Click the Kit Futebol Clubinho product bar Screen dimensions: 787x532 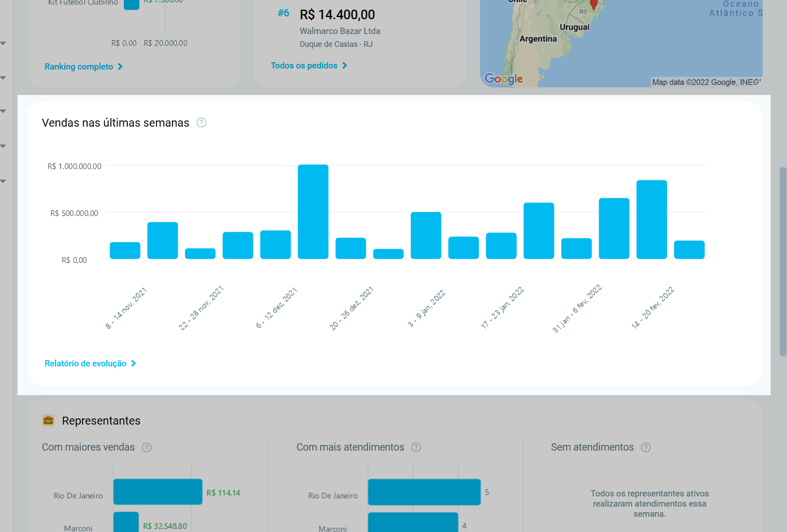pyautogui.click(x=132, y=5)
